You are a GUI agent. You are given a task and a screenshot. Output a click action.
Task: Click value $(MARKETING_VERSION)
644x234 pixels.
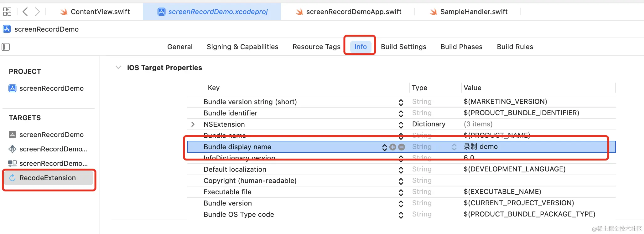505,102
